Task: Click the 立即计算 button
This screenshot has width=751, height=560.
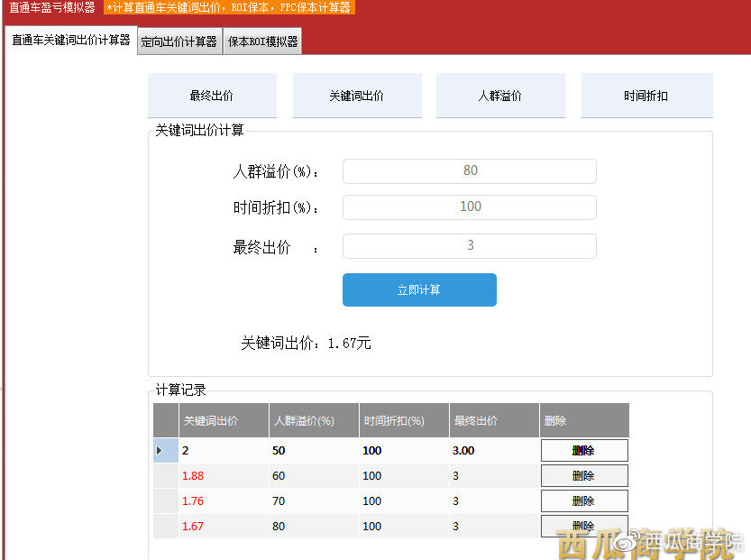Action: click(418, 289)
